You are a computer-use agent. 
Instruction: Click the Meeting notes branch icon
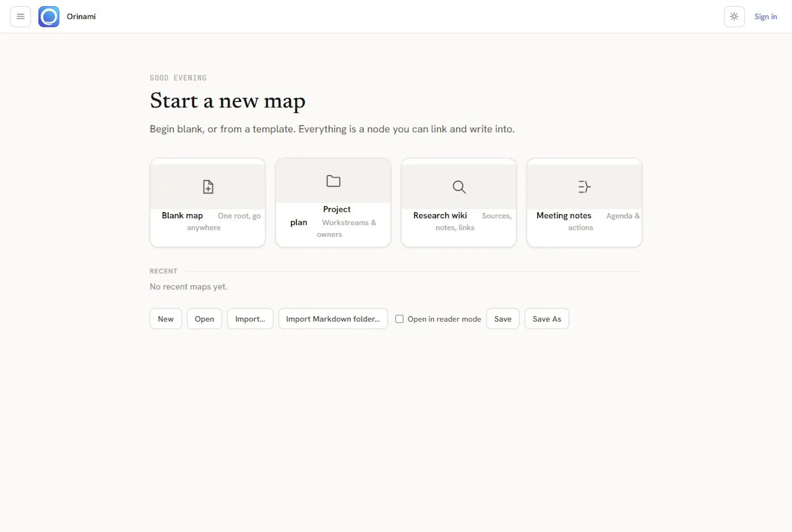pos(584,187)
